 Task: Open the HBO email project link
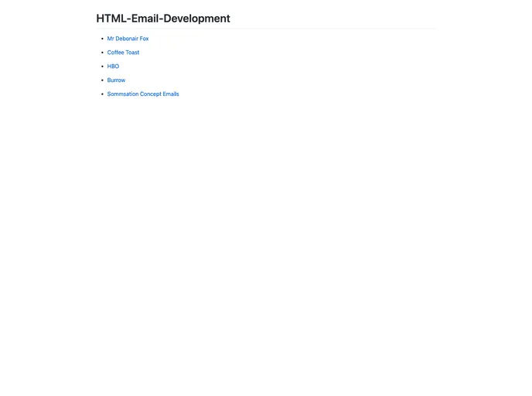[x=113, y=67]
